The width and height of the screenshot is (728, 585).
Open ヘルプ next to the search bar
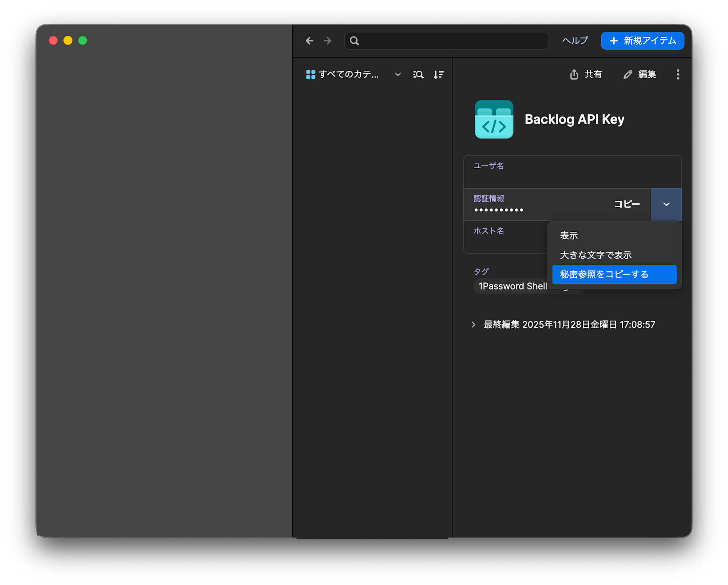coord(574,41)
